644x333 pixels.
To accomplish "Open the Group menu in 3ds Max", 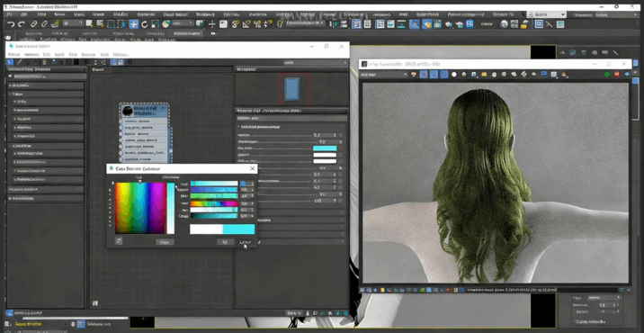I will (59, 14).
